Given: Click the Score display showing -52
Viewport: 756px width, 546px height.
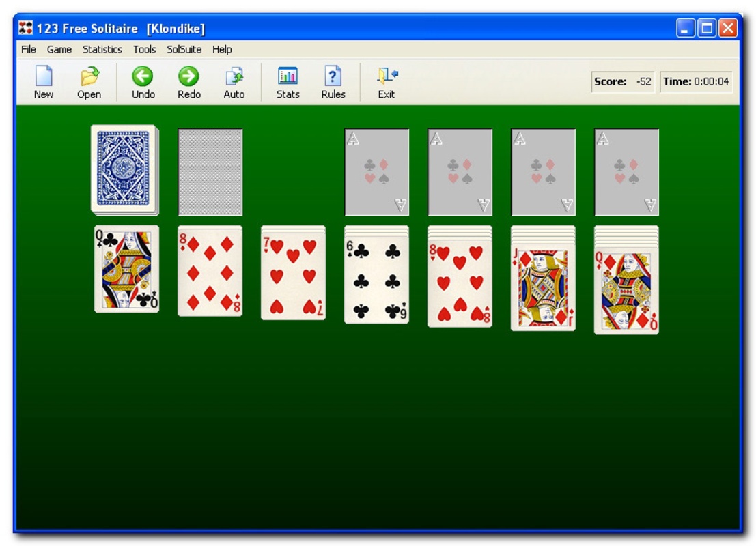Looking at the screenshot, I should pos(622,81).
